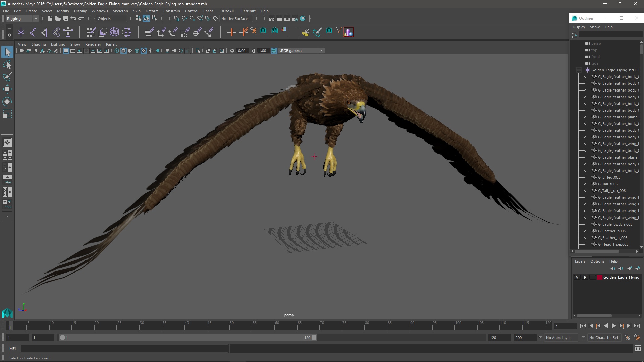Select G_Eagle_body_n005 in the Outliner
Screen dimensions: 644x362
point(614,224)
